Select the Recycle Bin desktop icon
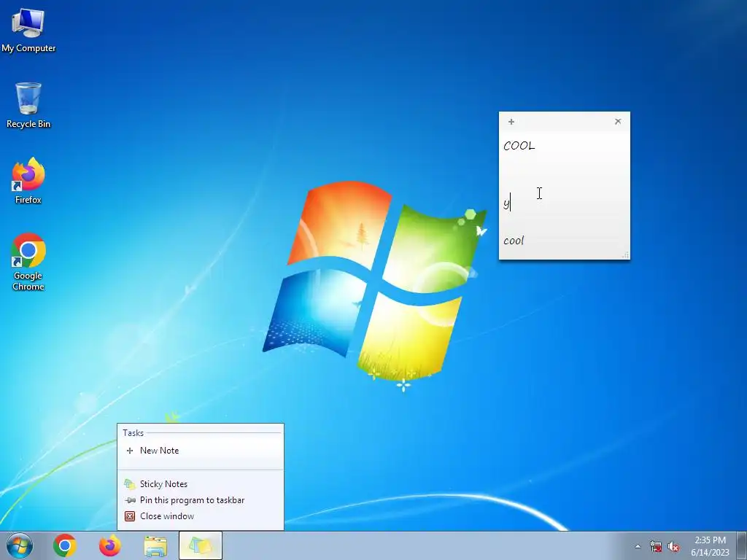This screenshot has width=747, height=560. point(28,105)
